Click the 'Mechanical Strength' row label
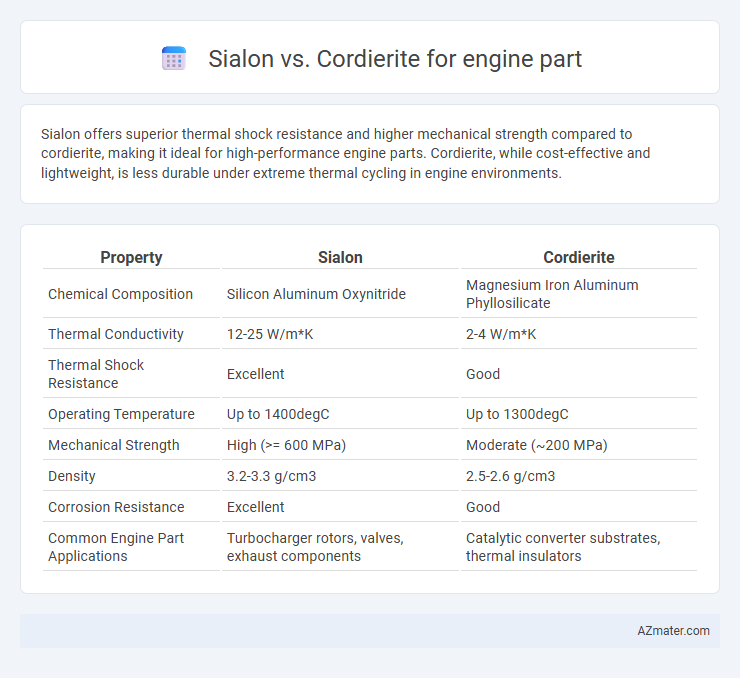 [114, 445]
